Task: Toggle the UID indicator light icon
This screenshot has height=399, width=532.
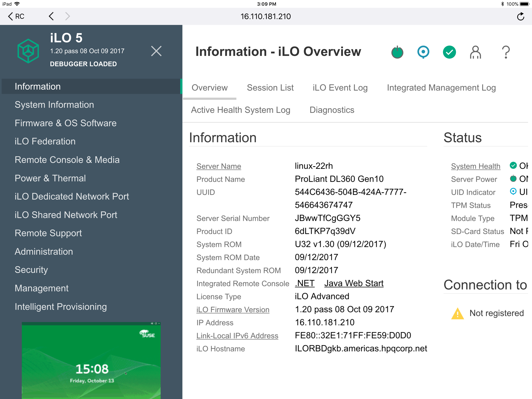Action: click(x=423, y=52)
